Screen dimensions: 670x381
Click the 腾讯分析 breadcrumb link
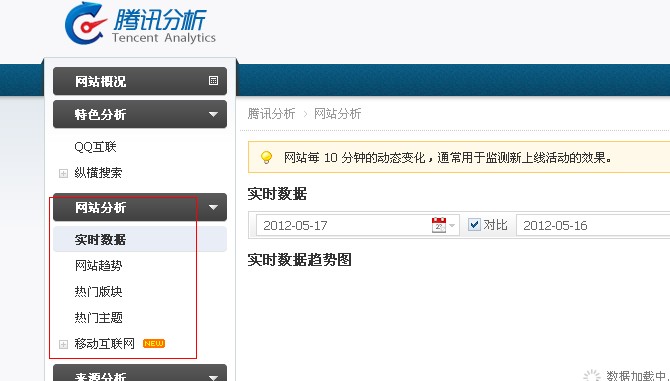(x=271, y=114)
